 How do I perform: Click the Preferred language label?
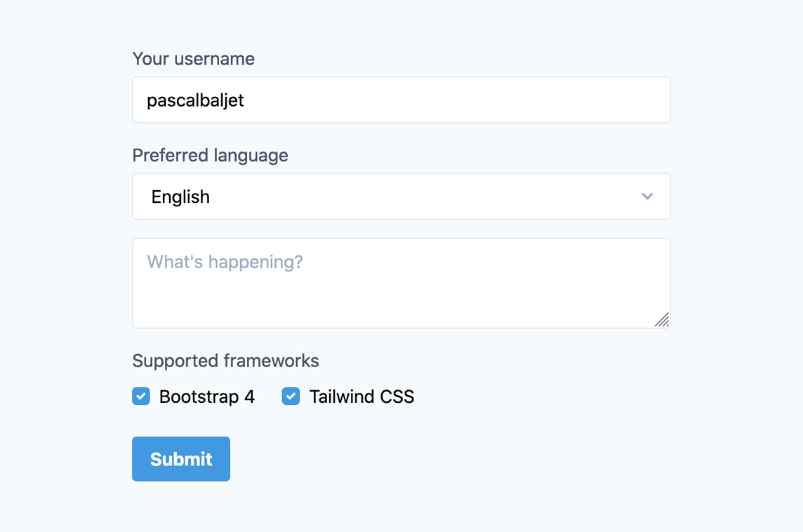tap(210, 155)
